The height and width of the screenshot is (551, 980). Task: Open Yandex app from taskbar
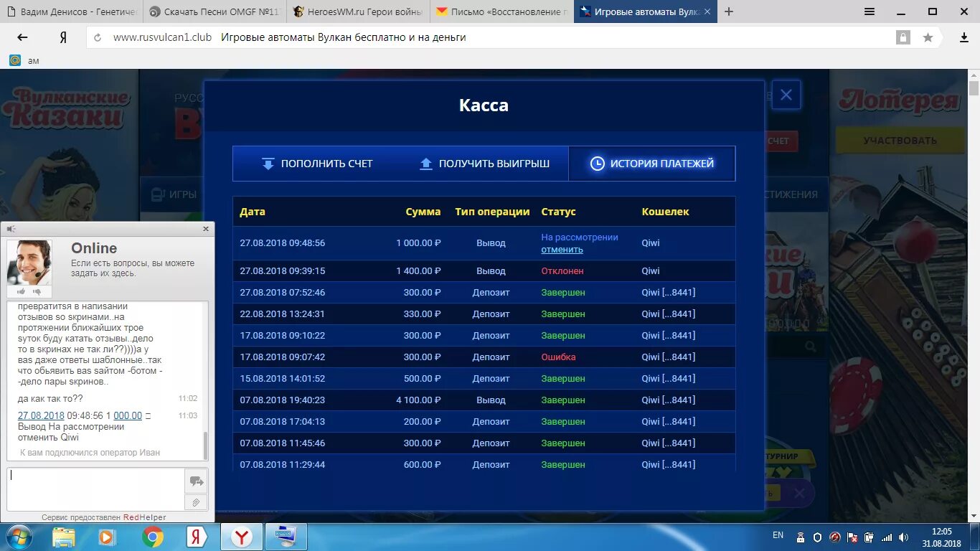pos(197,537)
